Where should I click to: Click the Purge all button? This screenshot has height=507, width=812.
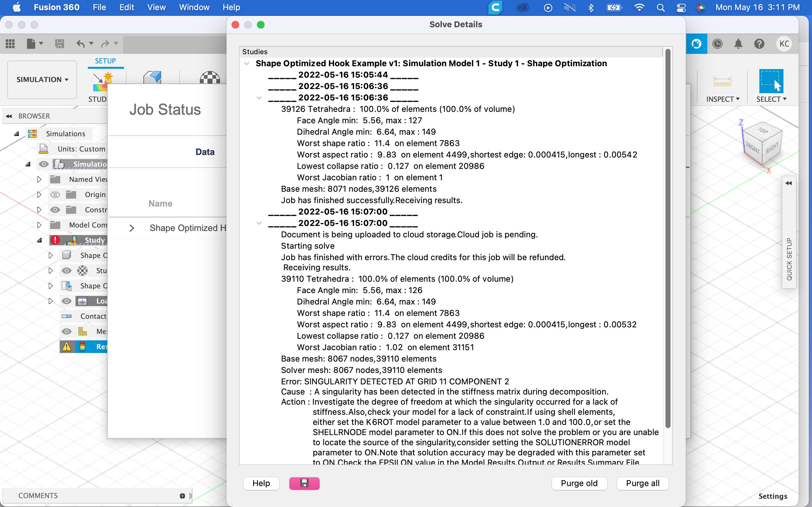click(642, 483)
